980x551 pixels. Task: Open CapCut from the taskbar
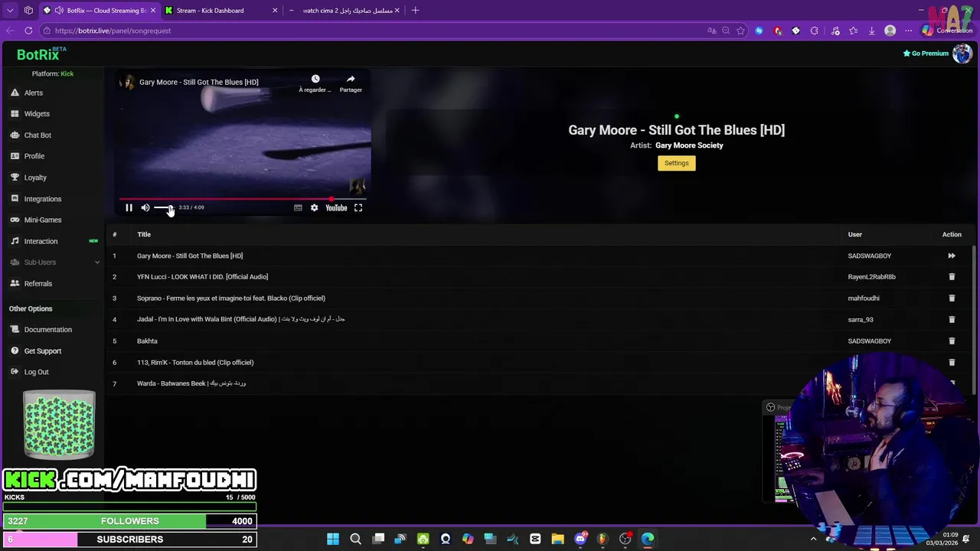coord(535,539)
